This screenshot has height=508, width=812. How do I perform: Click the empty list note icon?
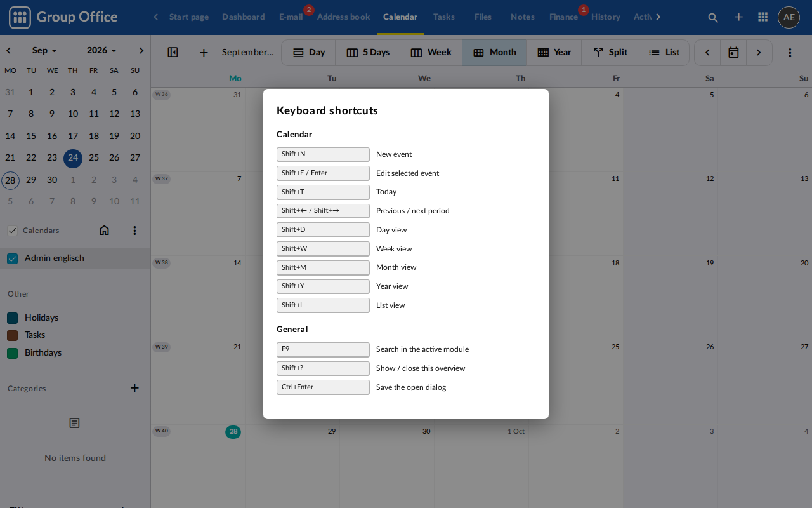point(75,423)
